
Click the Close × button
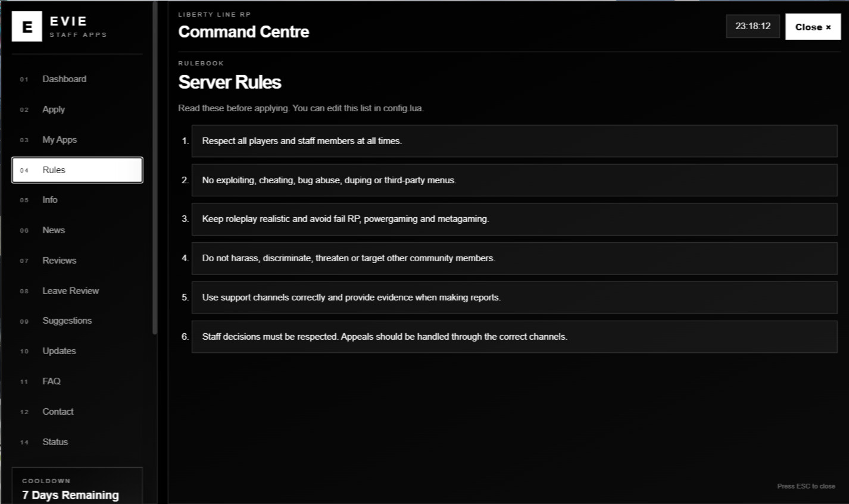813,27
